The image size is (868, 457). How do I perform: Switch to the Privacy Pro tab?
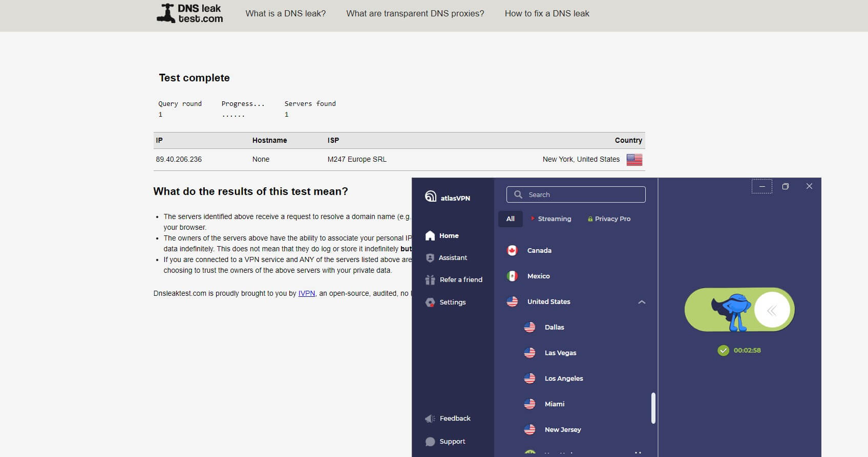tap(609, 219)
